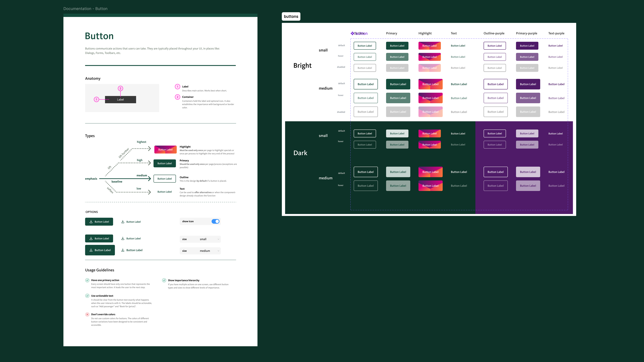The width and height of the screenshot is (644, 362).
Task: Toggle the "show icon" switch off
Action: 215,221
